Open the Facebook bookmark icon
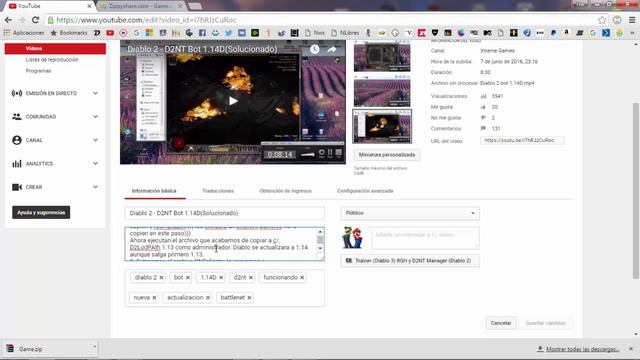Image resolution: width=640 pixels, height=360 pixels. click(202, 33)
